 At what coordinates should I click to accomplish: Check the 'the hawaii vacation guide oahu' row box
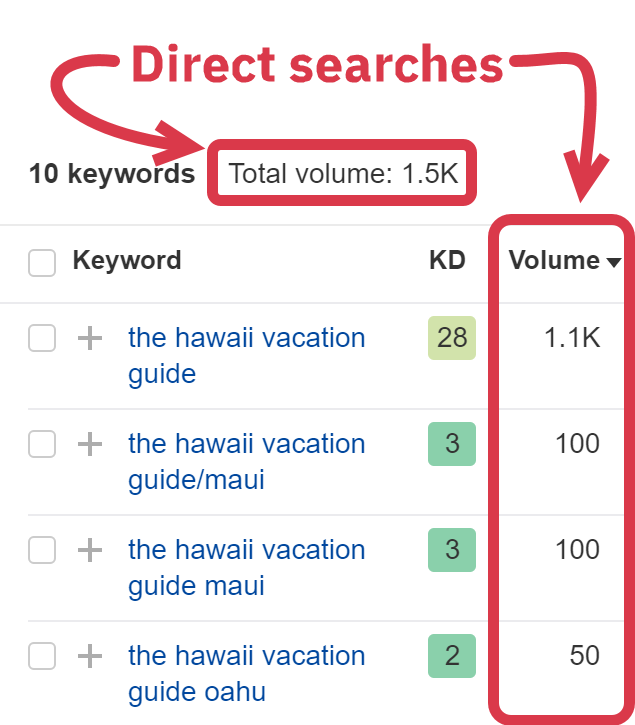tap(42, 656)
